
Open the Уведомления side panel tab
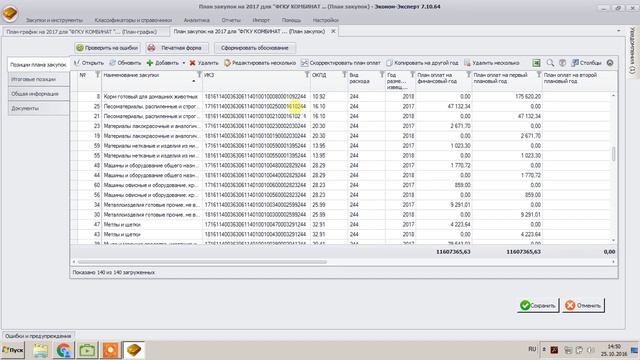(x=633, y=50)
